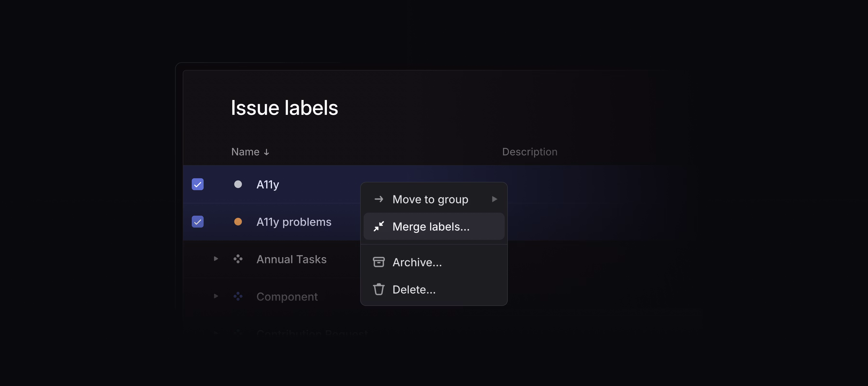The height and width of the screenshot is (386, 868).
Task: Click the trash can delete icon
Action: tap(378, 289)
